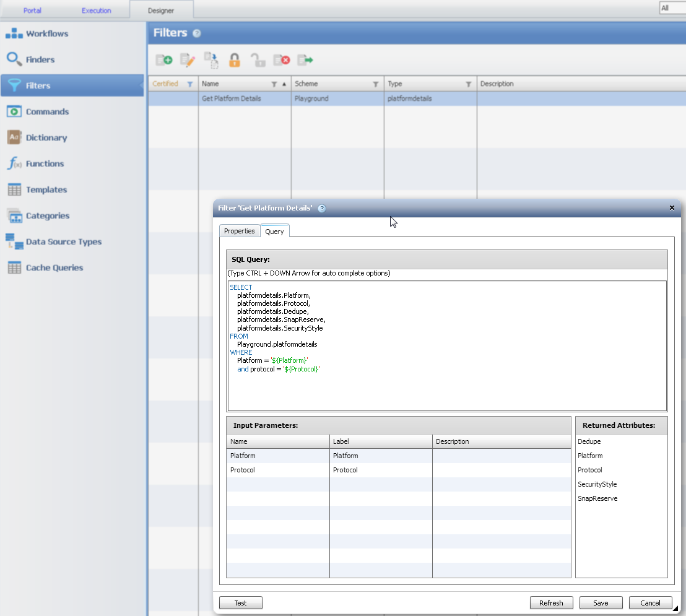This screenshot has width=686, height=616.
Task: Click the New filter toolbar icon
Action: pos(163,60)
